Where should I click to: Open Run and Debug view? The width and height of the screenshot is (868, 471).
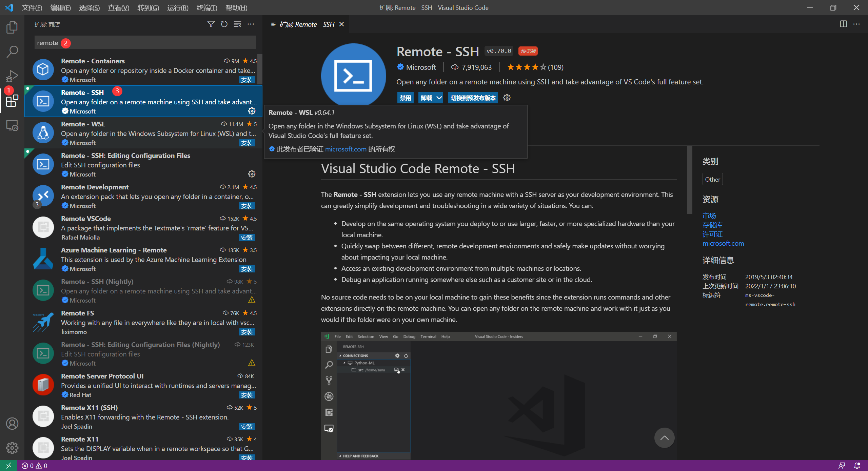[x=12, y=76]
